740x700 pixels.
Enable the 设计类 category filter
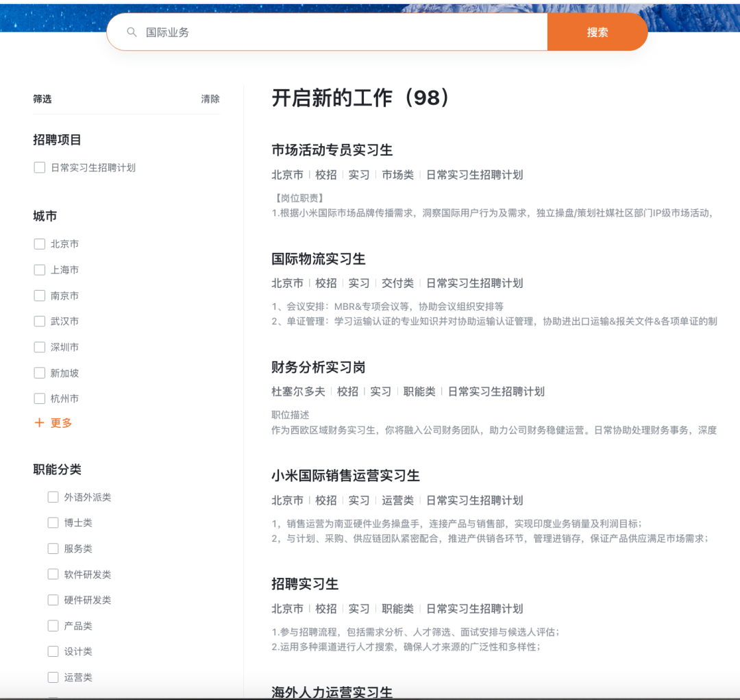click(x=53, y=651)
